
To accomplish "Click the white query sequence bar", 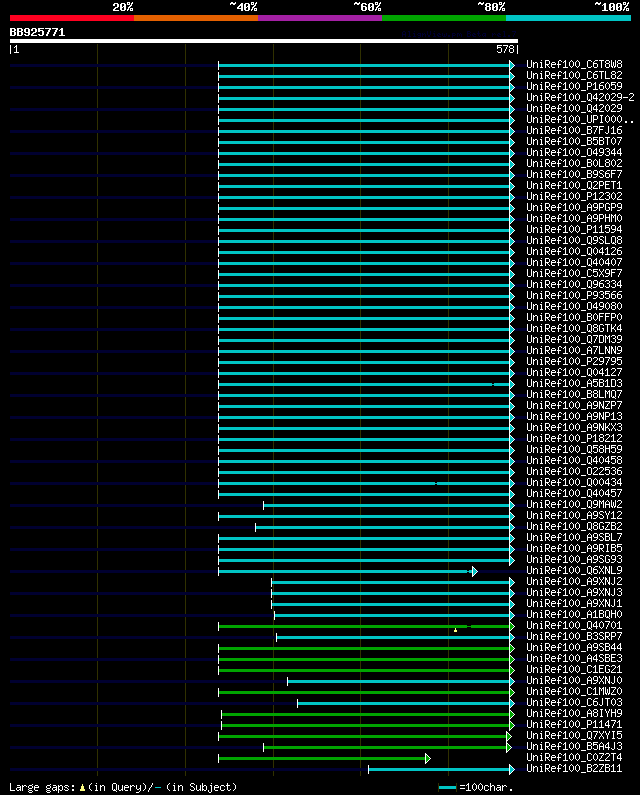I will pos(264,41).
